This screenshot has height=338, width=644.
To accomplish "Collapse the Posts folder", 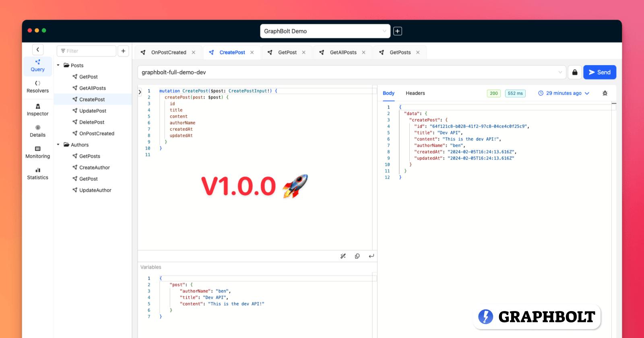I will tap(58, 65).
